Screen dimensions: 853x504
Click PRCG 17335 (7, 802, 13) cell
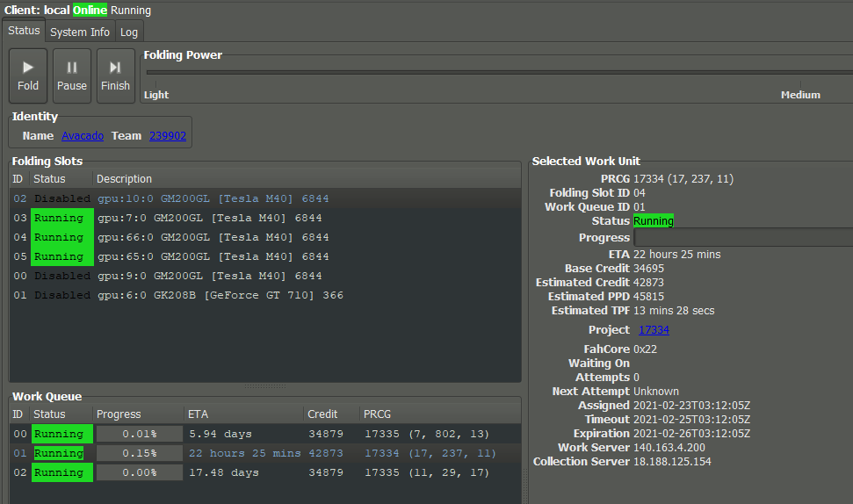pyautogui.click(x=427, y=434)
